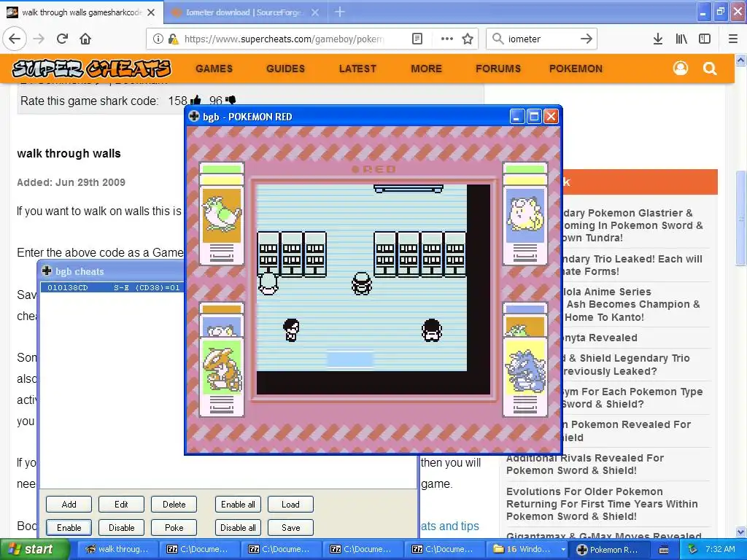Open the FORUMS menu item
This screenshot has height=560, width=747.
pyautogui.click(x=498, y=69)
